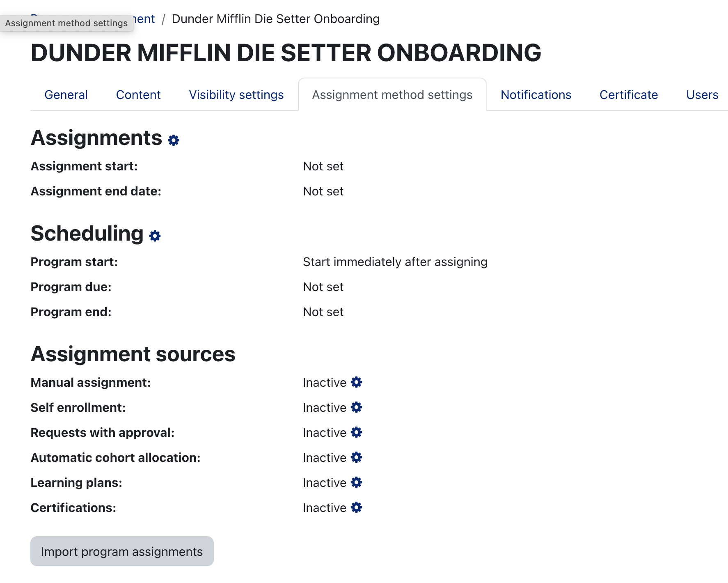Click the Dunder Mifflin Die Setter Onboarding breadcrumb
Image resolution: width=728 pixels, height=583 pixels.
point(276,19)
